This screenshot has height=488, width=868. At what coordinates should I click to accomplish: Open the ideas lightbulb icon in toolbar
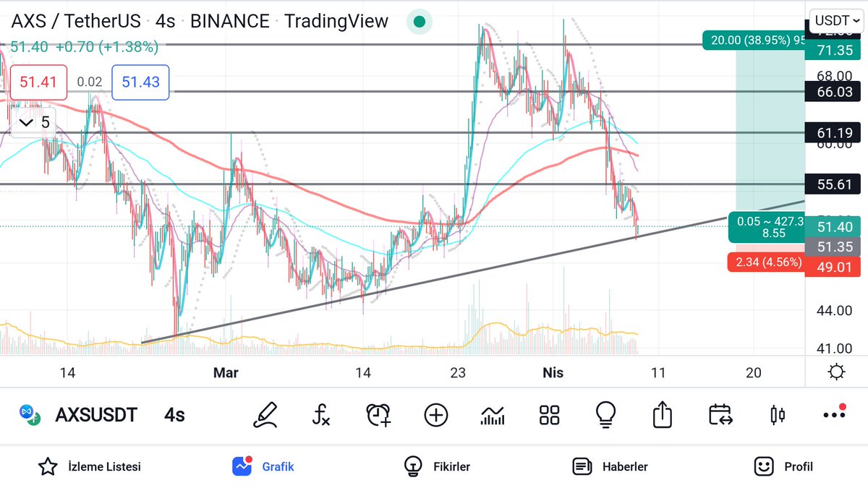(x=605, y=415)
